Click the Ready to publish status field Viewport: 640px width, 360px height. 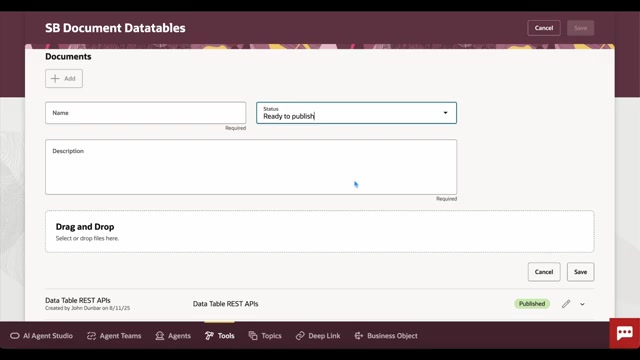pyautogui.click(x=356, y=113)
